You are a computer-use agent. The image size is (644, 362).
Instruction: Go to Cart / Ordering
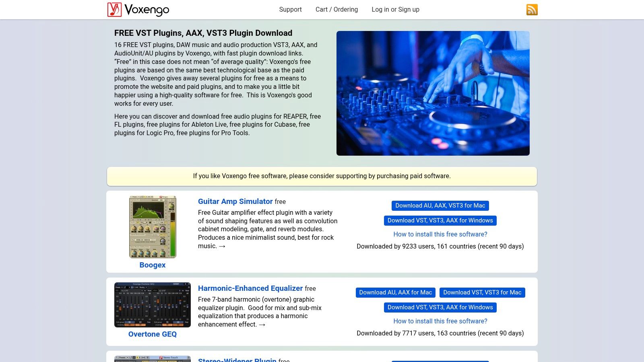click(x=336, y=10)
